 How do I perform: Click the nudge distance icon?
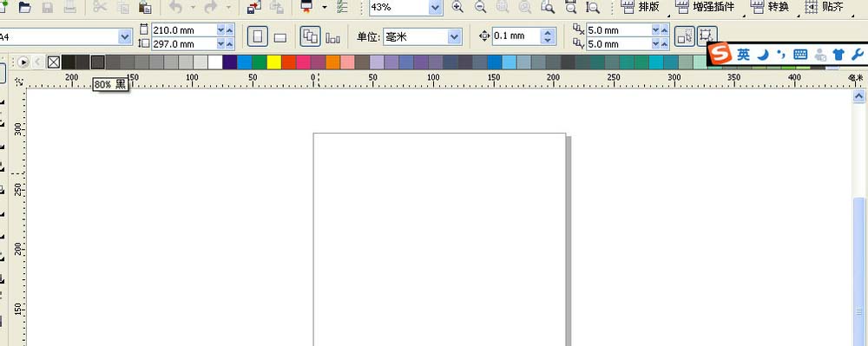click(484, 36)
